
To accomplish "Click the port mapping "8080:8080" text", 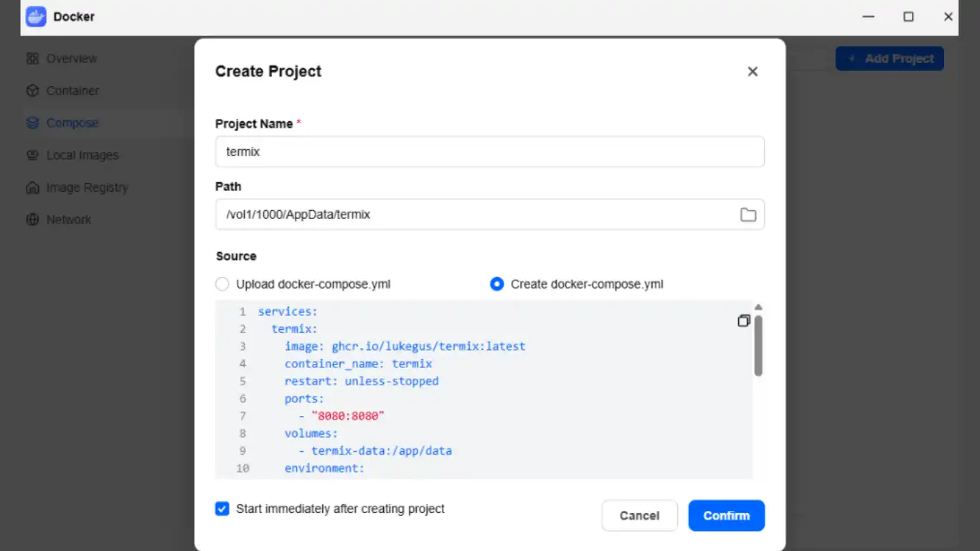I will point(348,416).
